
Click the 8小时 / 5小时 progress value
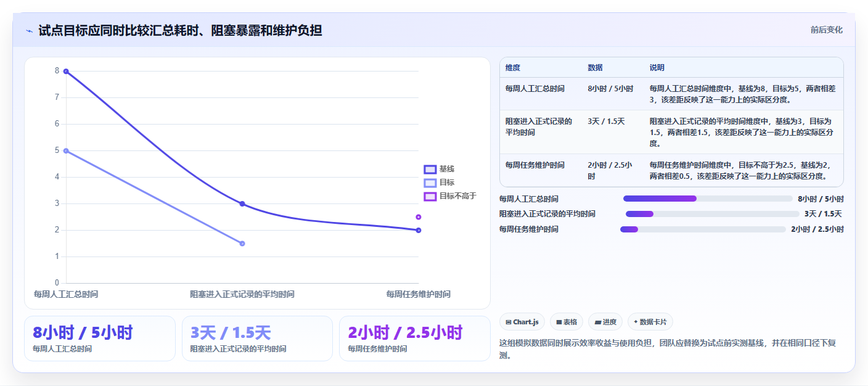click(x=821, y=199)
